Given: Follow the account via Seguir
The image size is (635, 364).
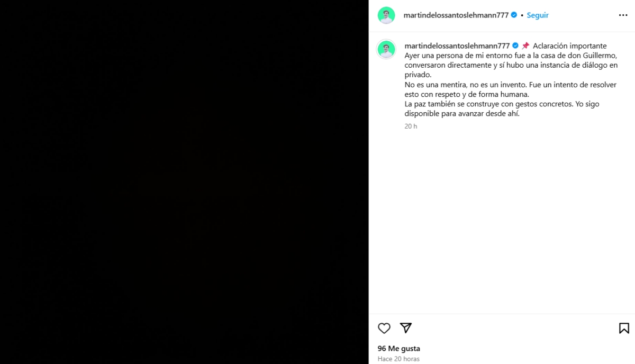Looking at the screenshot, I should point(538,15).
